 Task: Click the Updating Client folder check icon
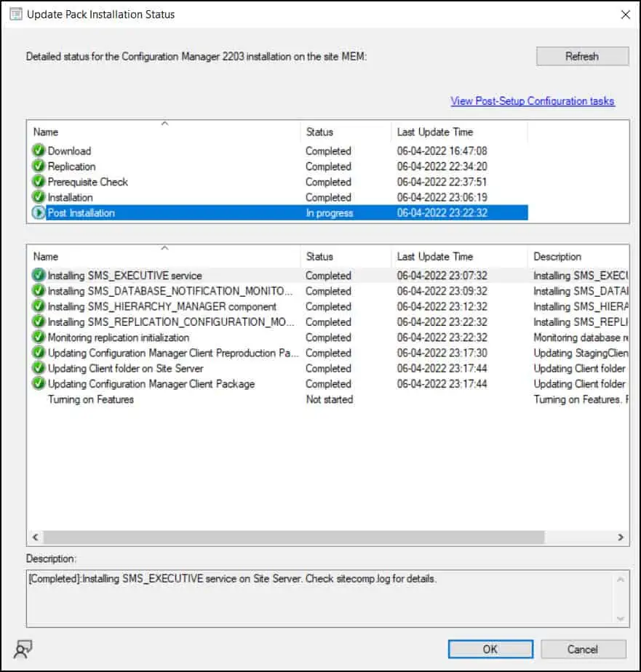click(38, 368)
